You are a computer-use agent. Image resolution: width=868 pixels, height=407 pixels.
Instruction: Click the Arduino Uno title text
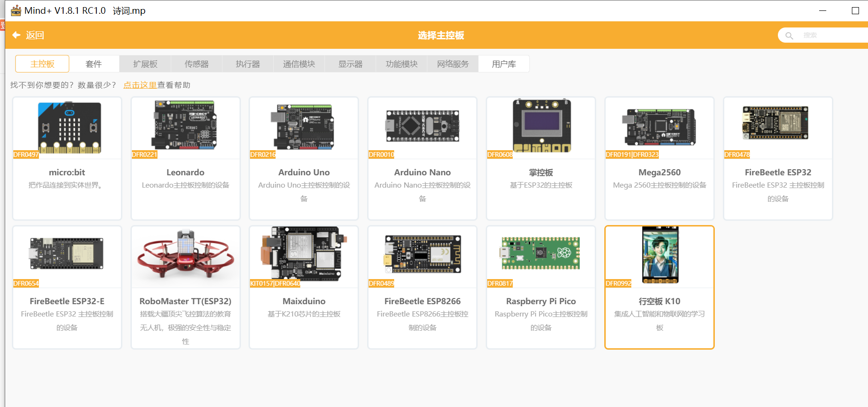(304, 172)
